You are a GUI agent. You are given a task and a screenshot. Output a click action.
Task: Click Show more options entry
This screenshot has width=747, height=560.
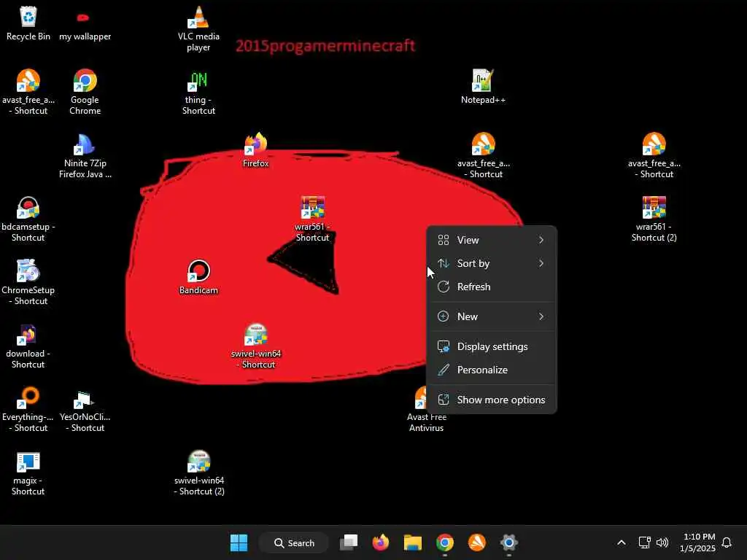pos(492,400)
